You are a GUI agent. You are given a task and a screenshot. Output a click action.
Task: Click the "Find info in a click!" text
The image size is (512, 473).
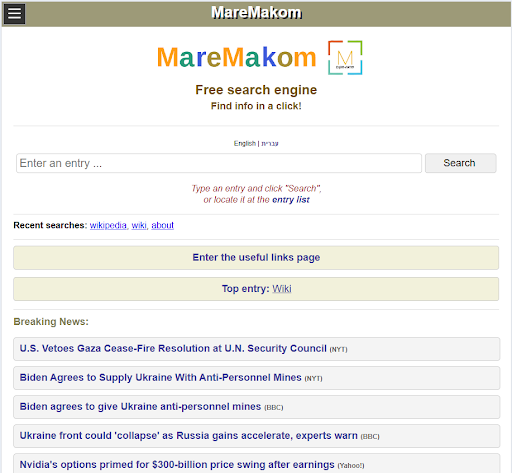[x=256, y=106]
